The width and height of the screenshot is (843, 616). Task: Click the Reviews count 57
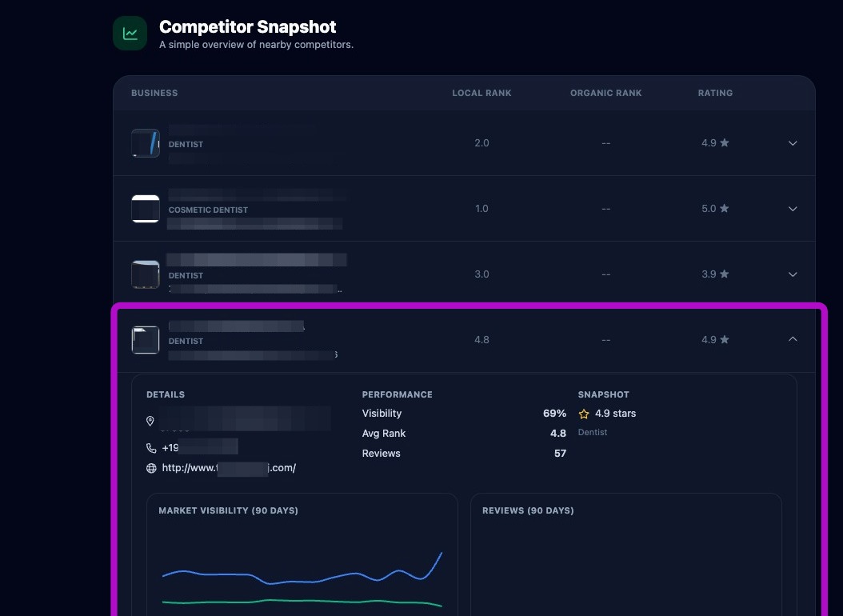coord(560,453)
